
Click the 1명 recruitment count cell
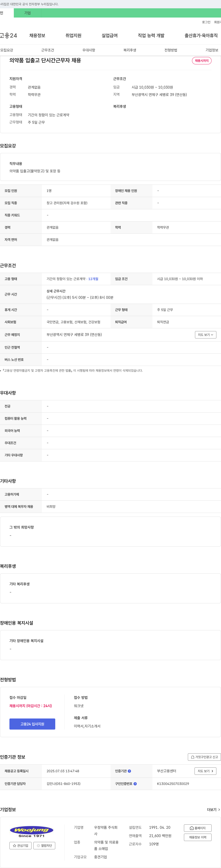point(49,191)
